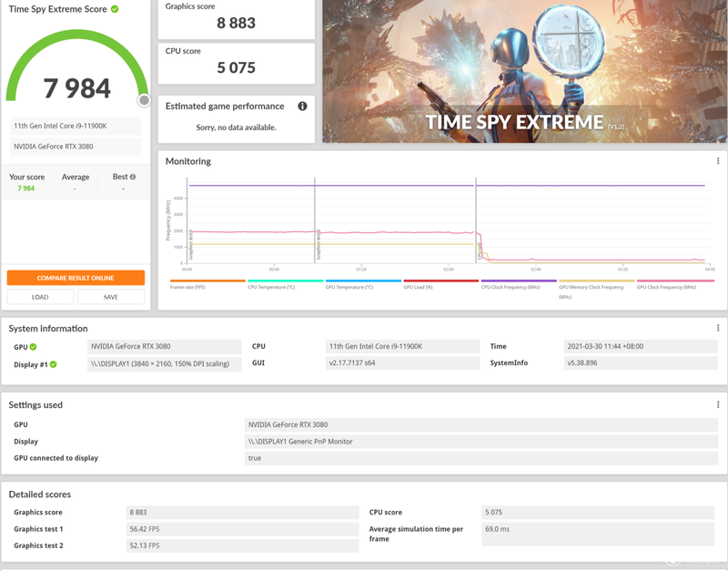
Task: Open the Settings used three-dot menu
Action: (x=718, y=404)
